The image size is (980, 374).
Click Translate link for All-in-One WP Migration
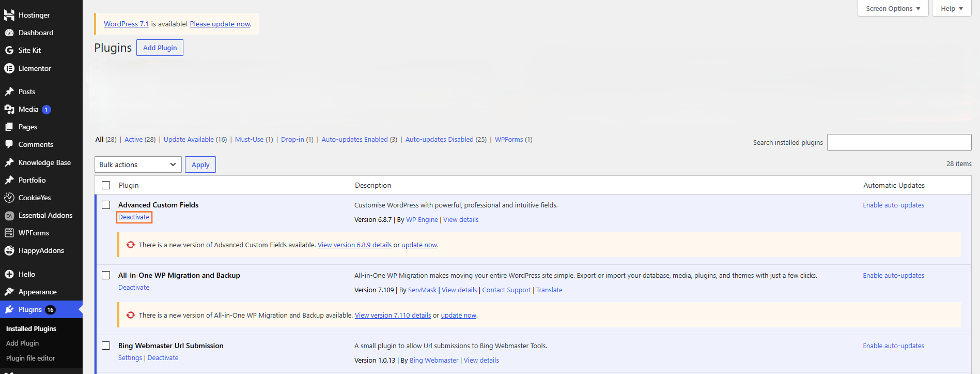pyautogui.click(x=549, y=290)
